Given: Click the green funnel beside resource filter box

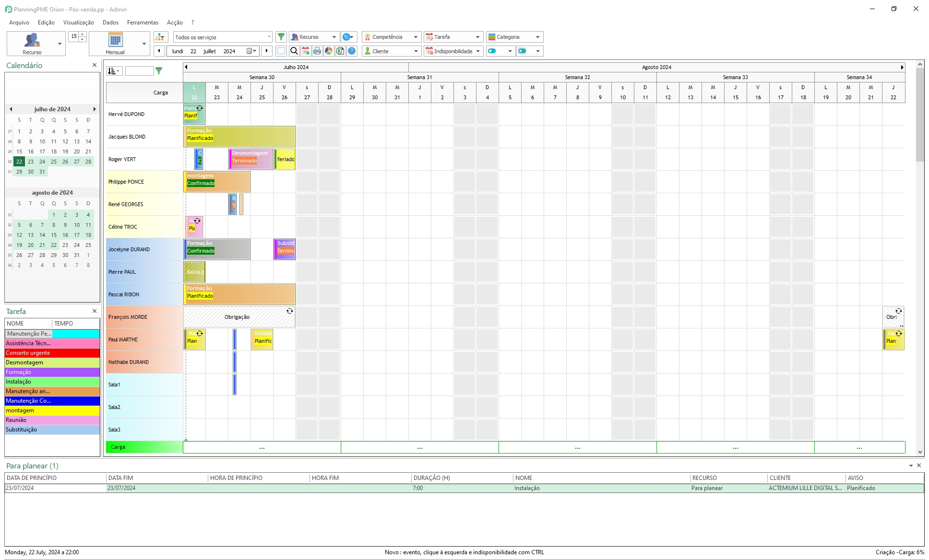Looking at the screenshot, I should (x=159, y=71).
